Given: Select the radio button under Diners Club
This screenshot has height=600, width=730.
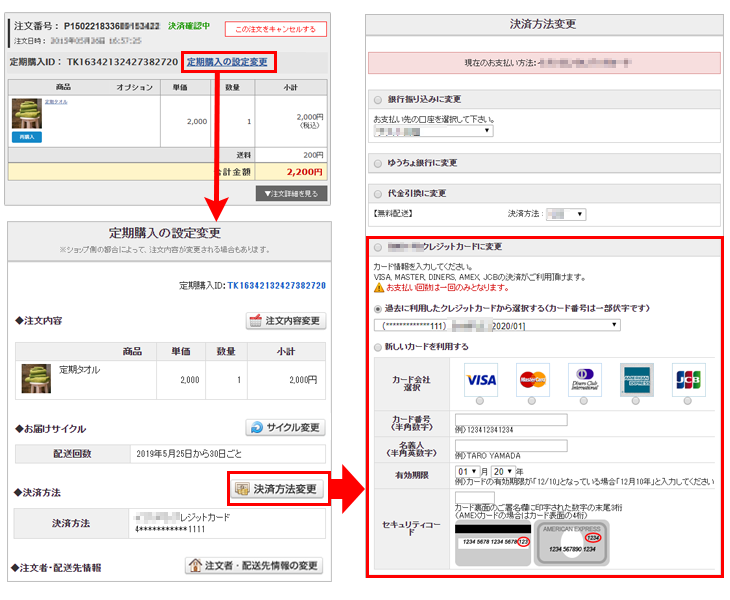Looking at the screenshot, I should point(584,401).
